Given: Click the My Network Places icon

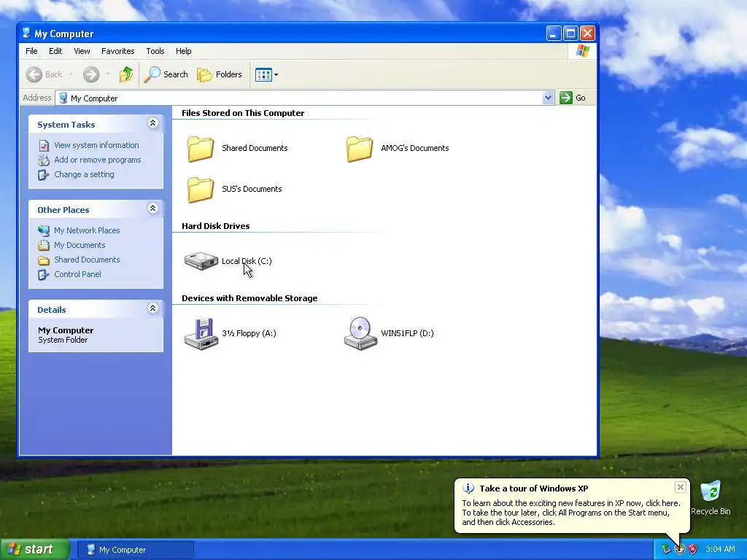Looking at the screenshot, I should coord(43,230).
